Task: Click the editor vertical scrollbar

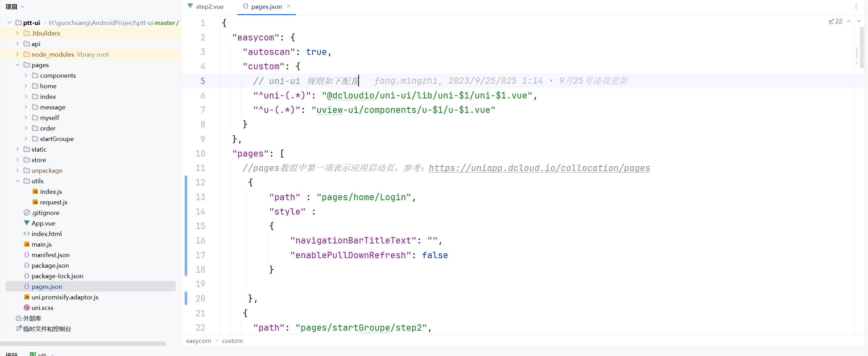Action: [x=862, y=47]
